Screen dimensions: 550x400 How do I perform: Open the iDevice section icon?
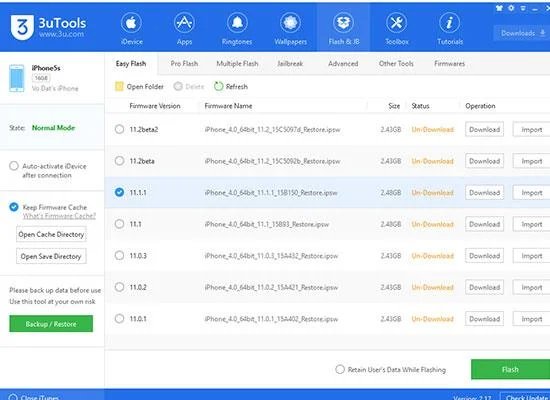coord(132,23)
